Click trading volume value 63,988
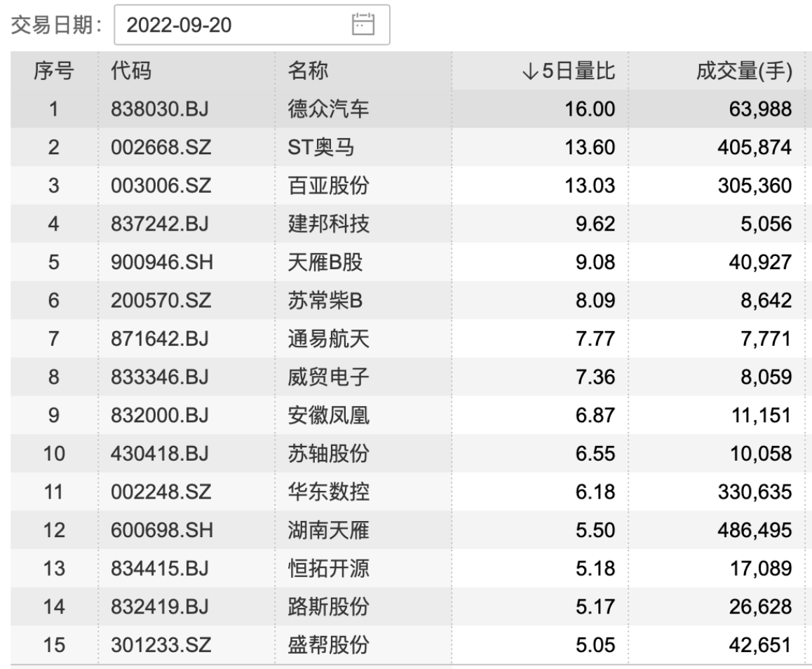This screenshot has height=669, width=812. point(761,109)
